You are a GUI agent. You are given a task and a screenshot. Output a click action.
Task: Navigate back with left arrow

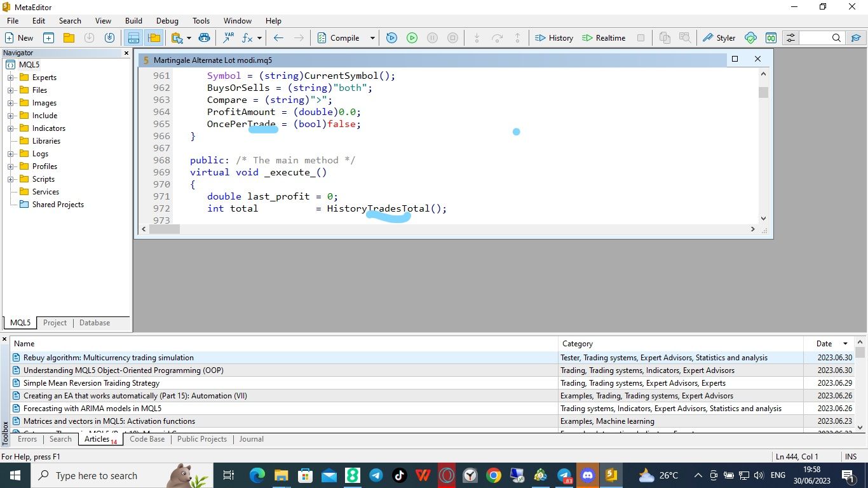(x=278, y=38)
